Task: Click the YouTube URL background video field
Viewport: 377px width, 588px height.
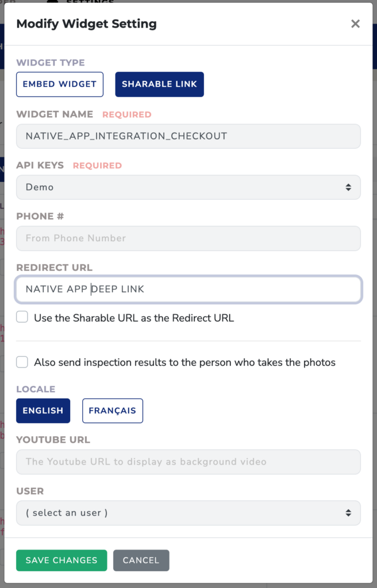Action: [x=188, y=462]
